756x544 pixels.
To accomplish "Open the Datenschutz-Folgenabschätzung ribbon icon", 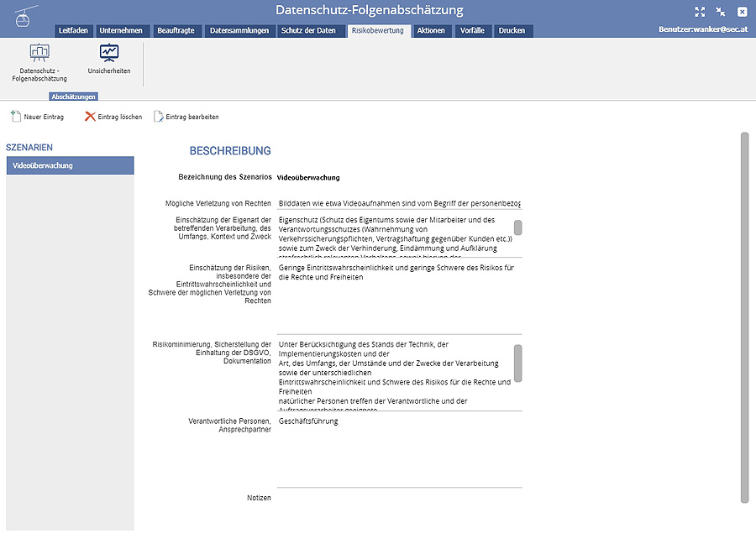I will (x=39, y=54).
